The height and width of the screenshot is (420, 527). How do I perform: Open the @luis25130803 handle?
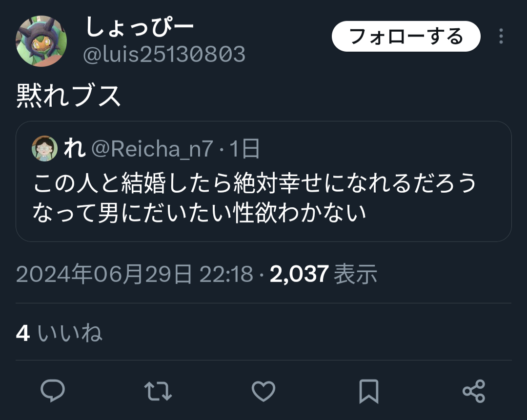(x=164, y=54)
